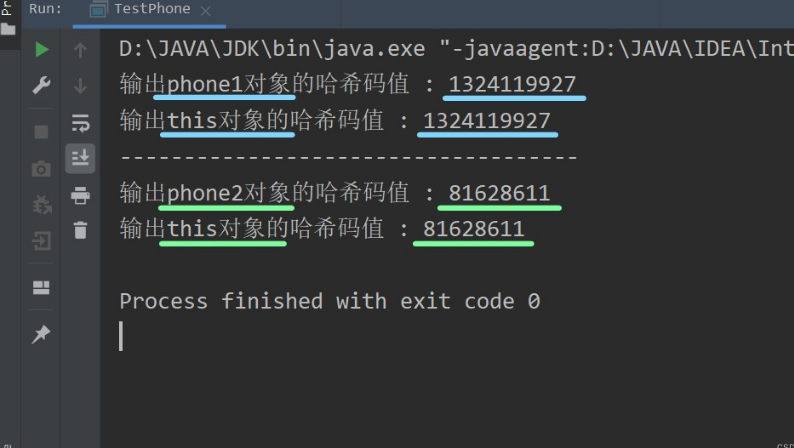Click the Run panel label
This screenshot has width=794, height=448.
pos(46,9)
